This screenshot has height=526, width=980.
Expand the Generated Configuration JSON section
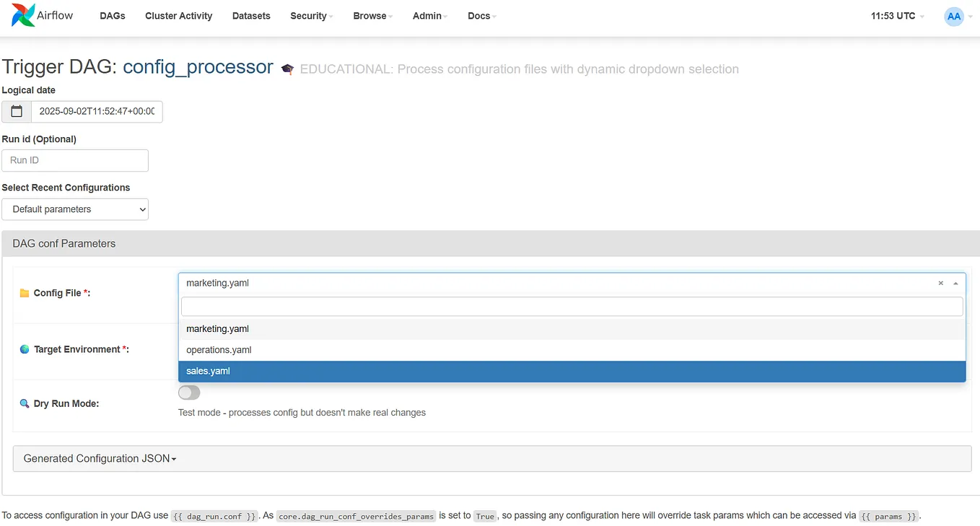pyautogui.click(x=98, y=458)
